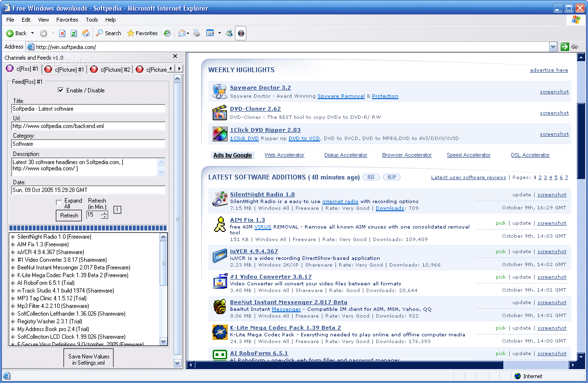Viewport: 588px width, 383px height.
Task: Open the Spyware Doctor 3.2 link
Action: [x=260, y=88]
